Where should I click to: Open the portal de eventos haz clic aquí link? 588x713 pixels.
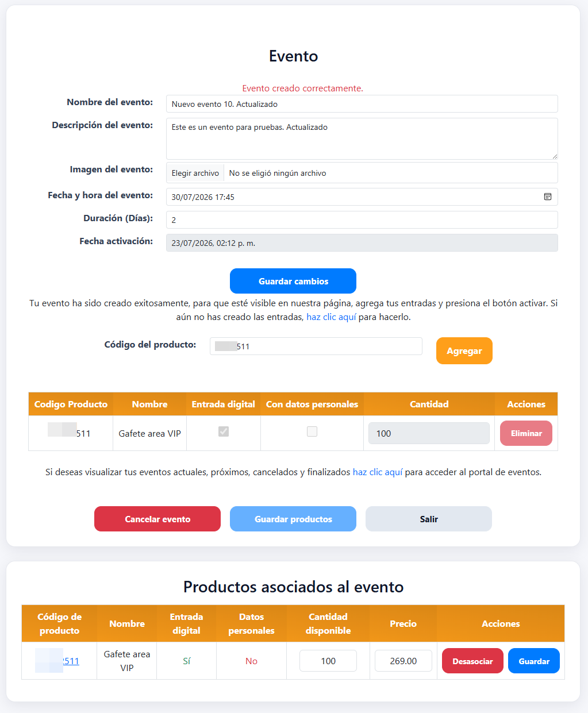[x=378, y=472]
